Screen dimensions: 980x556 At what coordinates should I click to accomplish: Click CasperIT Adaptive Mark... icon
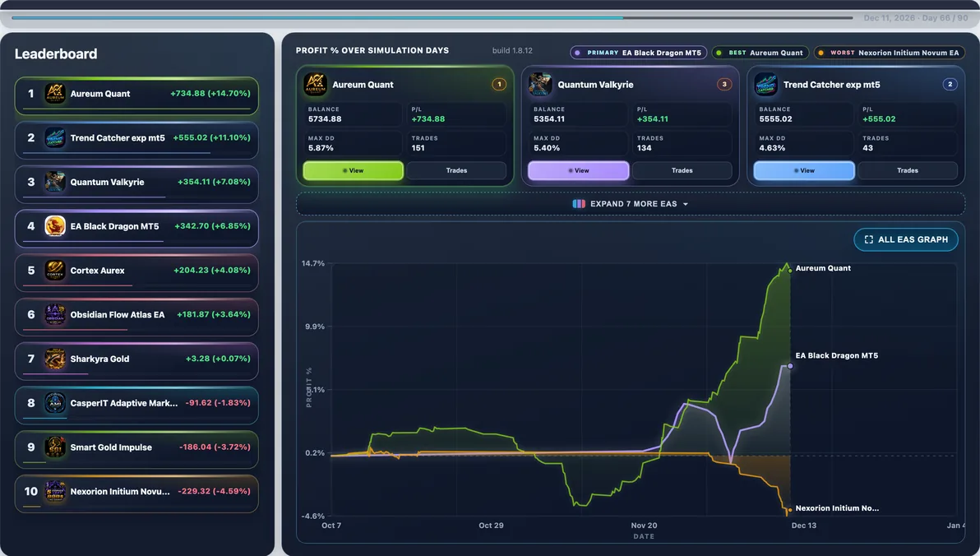tap(55, 403)
